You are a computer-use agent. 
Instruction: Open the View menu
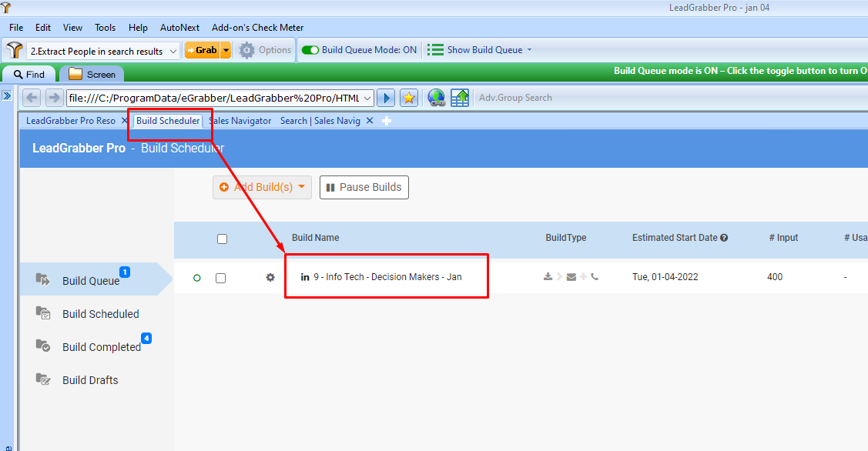[x=72, y=27]
